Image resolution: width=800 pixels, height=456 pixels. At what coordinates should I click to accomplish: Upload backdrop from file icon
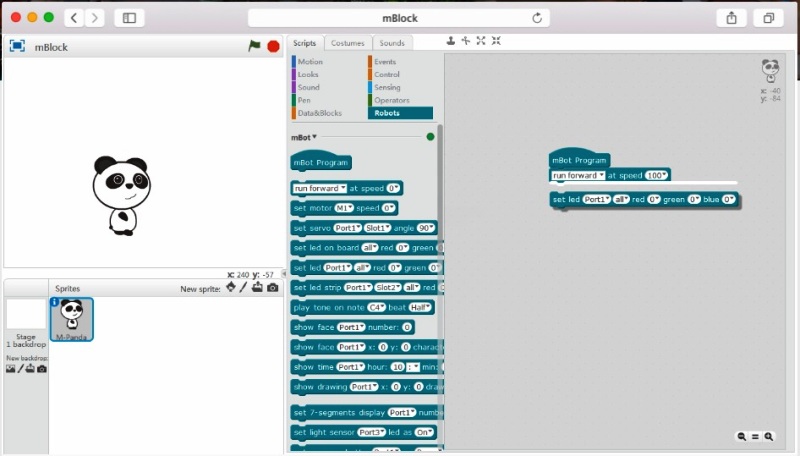[x=30, y=368]
